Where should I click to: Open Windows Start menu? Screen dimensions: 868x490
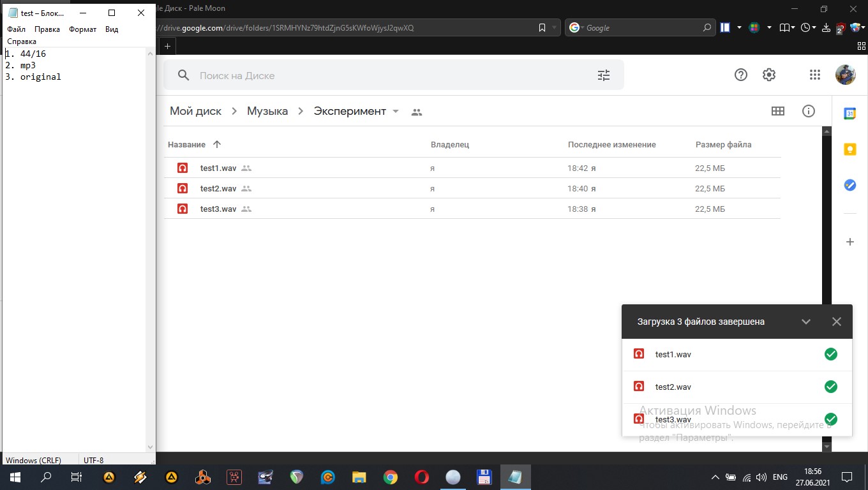click(x=15, y=477)
